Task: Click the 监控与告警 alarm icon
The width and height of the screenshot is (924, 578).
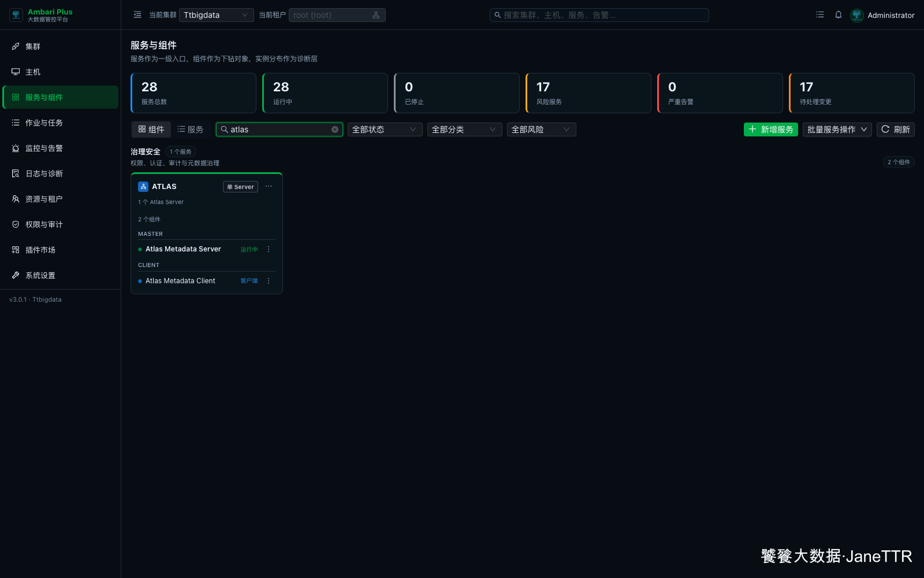Action: [x=16, y=148]
